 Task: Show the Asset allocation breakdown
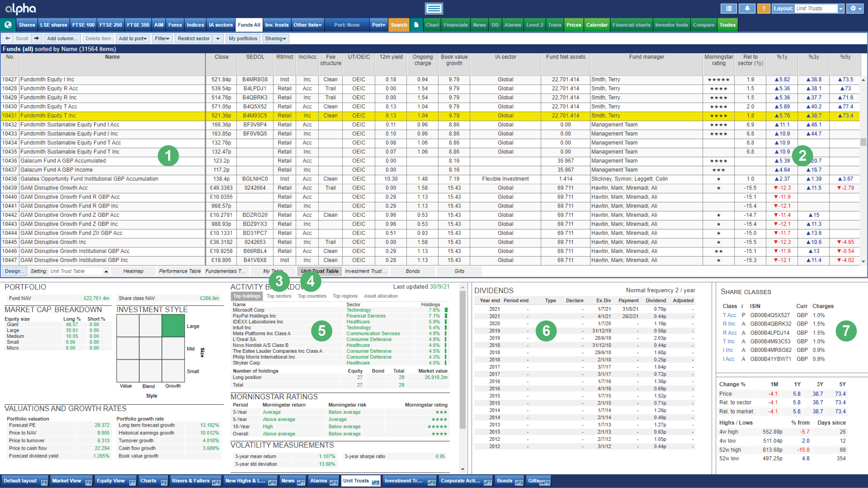pos(381,296)
